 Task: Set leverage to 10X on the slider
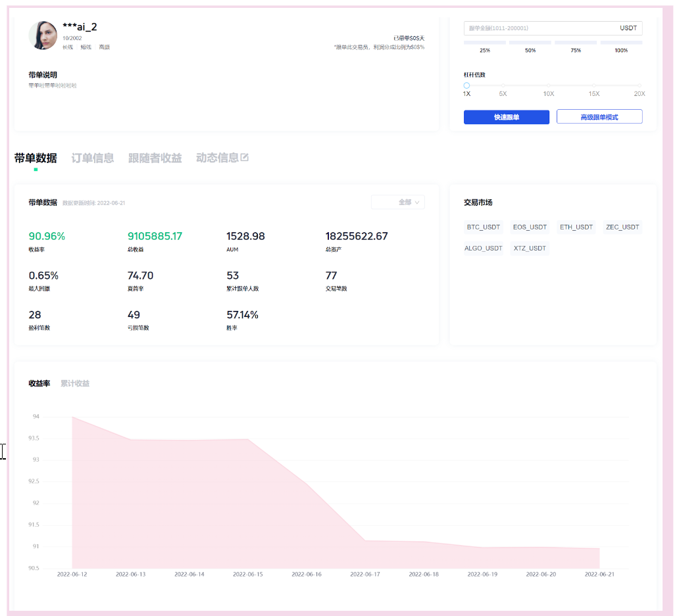tap(548, 85)
